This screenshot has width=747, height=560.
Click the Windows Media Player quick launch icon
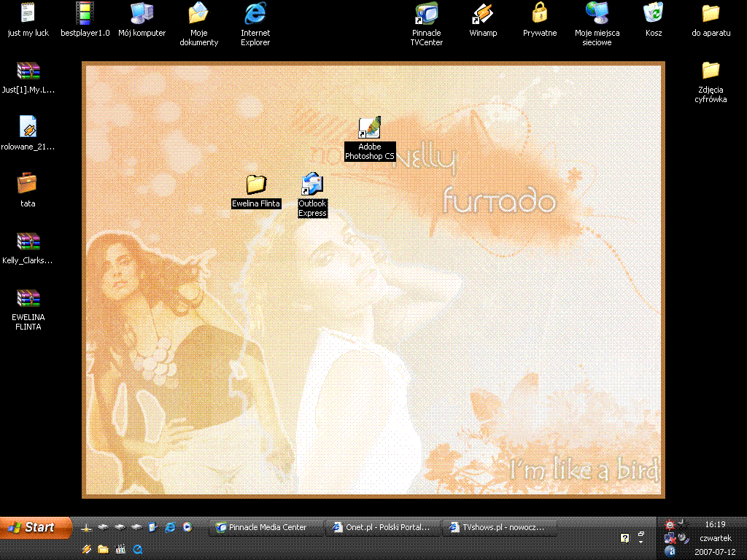187,527
